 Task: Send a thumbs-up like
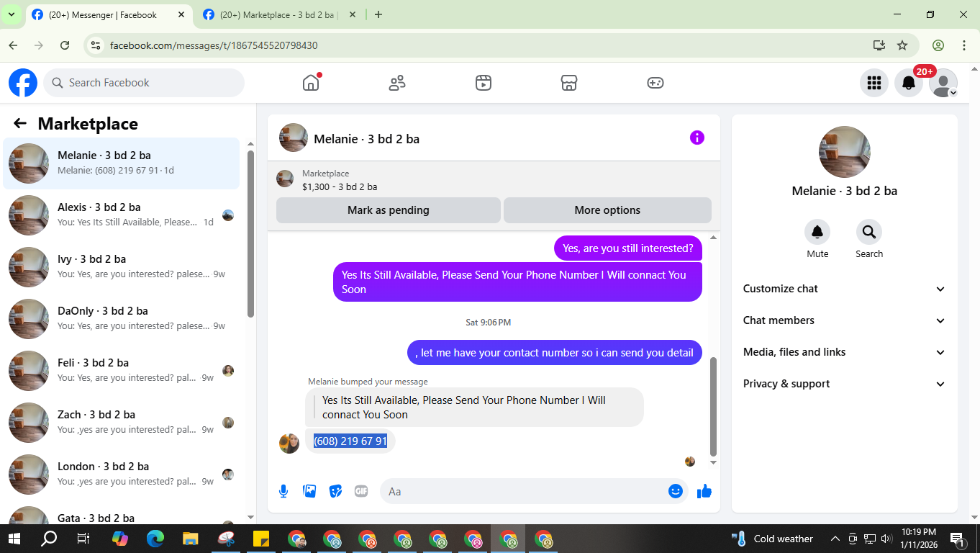[704, 491]
